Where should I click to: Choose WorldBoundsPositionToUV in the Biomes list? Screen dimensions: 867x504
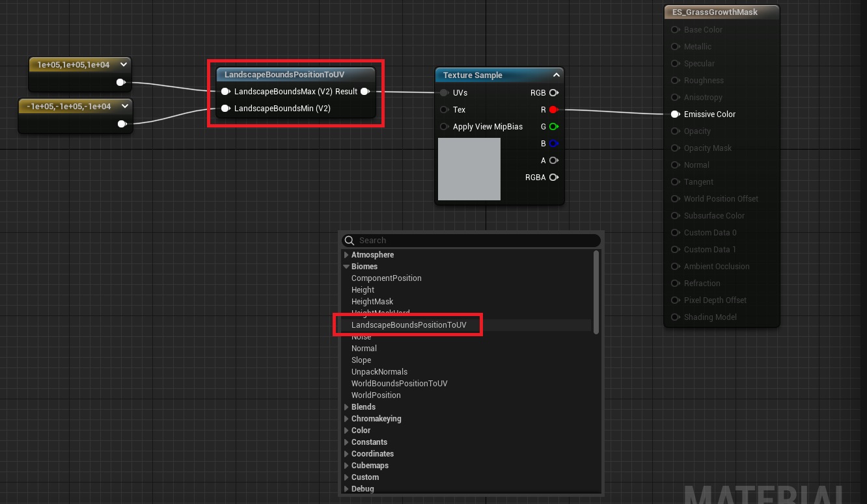point(399,384)
